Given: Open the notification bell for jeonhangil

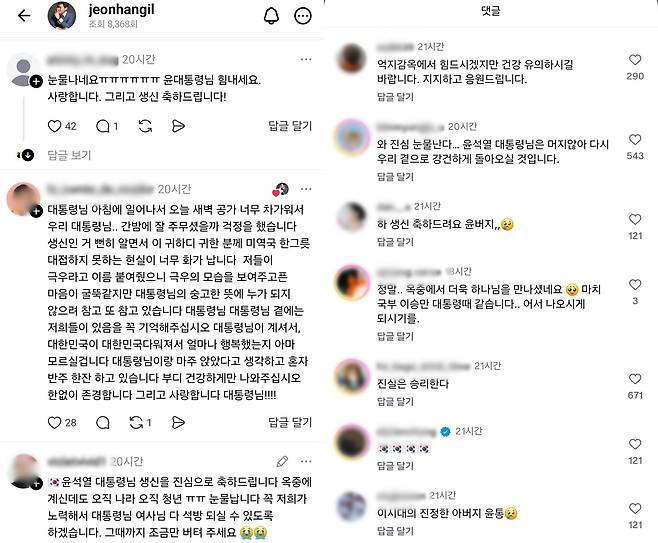Looking at the screenshot, I should (x=272, y=16).
